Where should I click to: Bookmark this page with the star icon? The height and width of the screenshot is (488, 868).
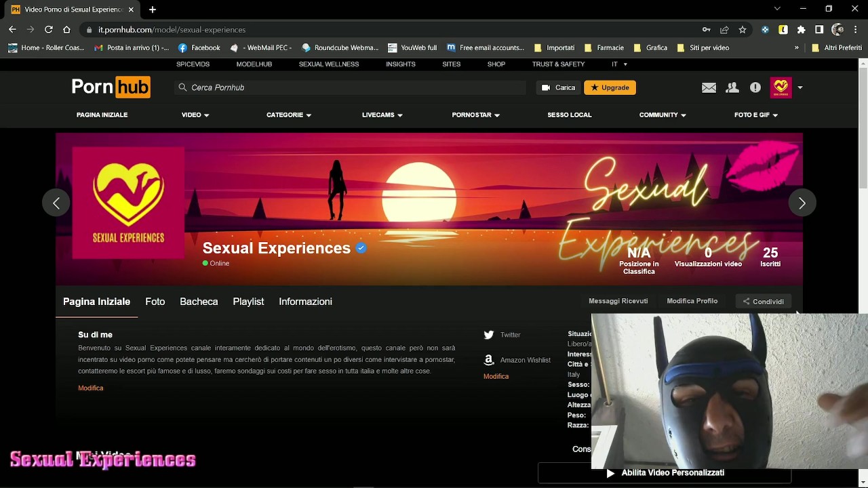[x=743, y=30]
